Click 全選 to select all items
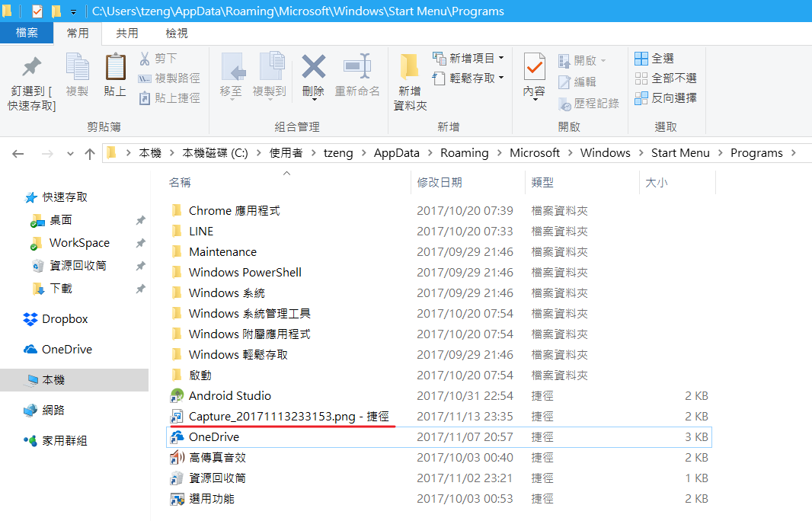The image size is (812, 521). [655, 59]
